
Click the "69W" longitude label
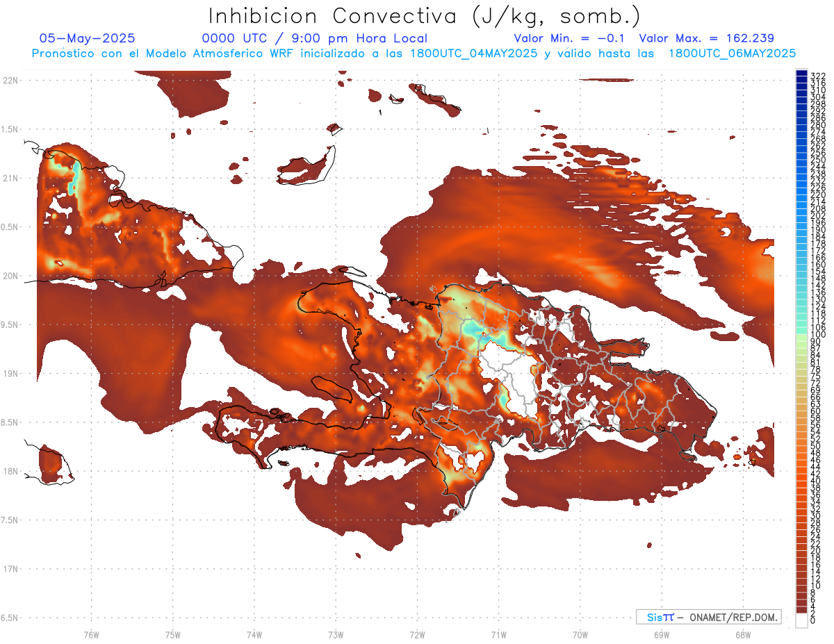click(x=662, y=634)
